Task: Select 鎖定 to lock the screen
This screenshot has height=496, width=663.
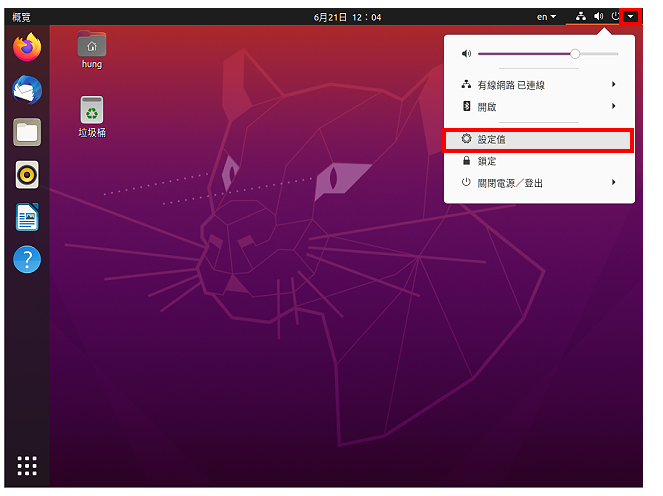Action: click(539, 161)
